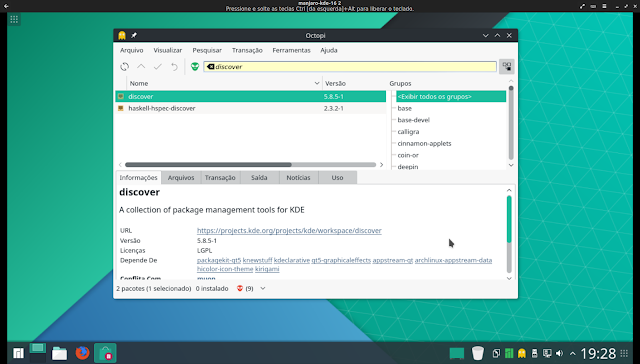Open the projects.kde.org discover URL link
Screen dimensions: 640x364
click(x=289, y=231)
